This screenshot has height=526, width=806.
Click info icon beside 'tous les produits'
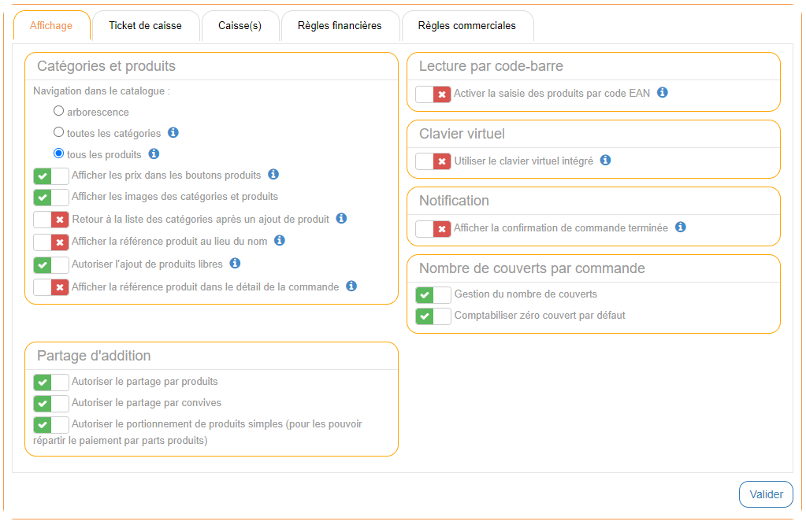pos(153,154)
